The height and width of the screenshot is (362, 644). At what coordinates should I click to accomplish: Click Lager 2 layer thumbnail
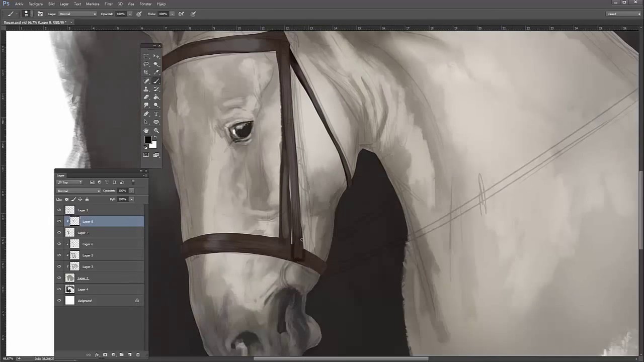coord(70,278)
